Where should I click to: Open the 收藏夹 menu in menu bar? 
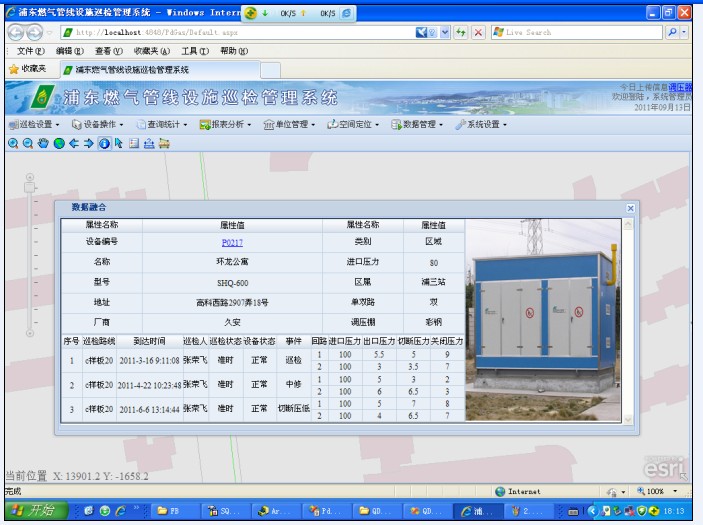tap(148, 50)
